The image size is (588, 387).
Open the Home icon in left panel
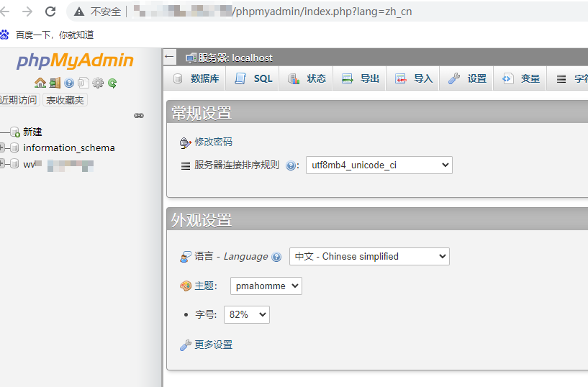point(40,83)
